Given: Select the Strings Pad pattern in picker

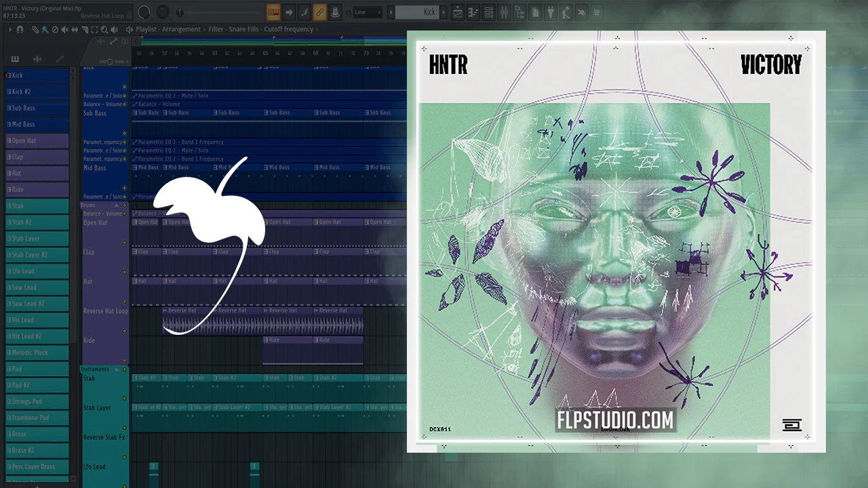Looking at the screenshot, I should 37,401.
